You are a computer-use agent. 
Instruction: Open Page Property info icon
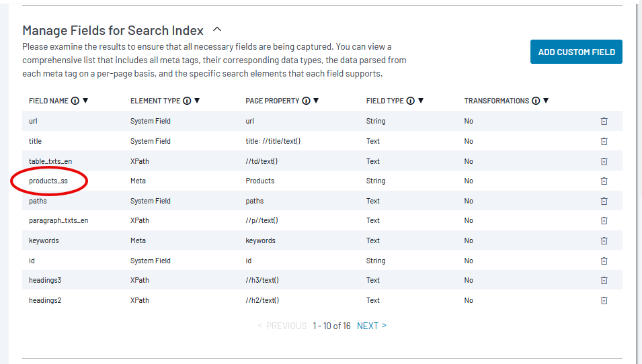[307, 101]
